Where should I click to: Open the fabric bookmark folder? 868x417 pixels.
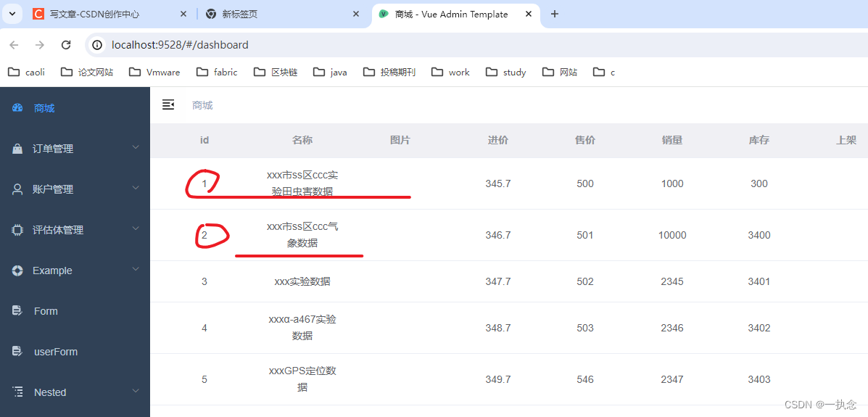[218, 72]
